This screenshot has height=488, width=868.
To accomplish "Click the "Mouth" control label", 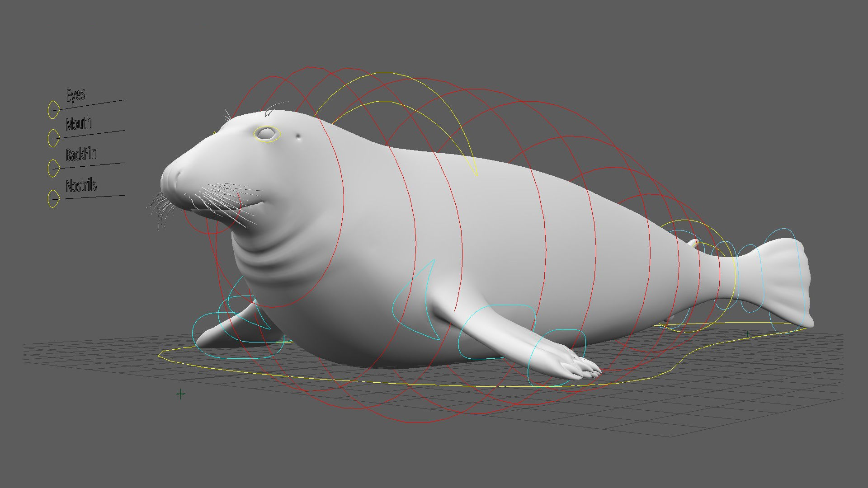I will [79, 123].
